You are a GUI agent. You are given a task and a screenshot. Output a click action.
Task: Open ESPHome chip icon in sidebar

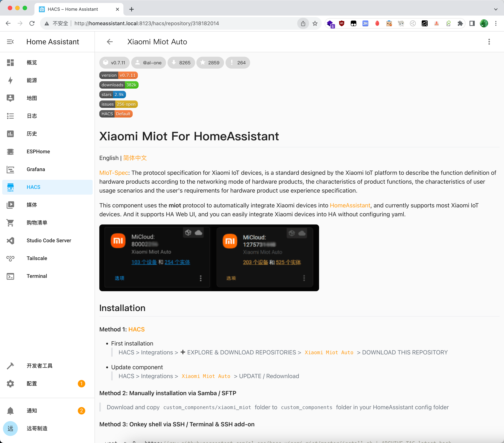click(10, 151)
